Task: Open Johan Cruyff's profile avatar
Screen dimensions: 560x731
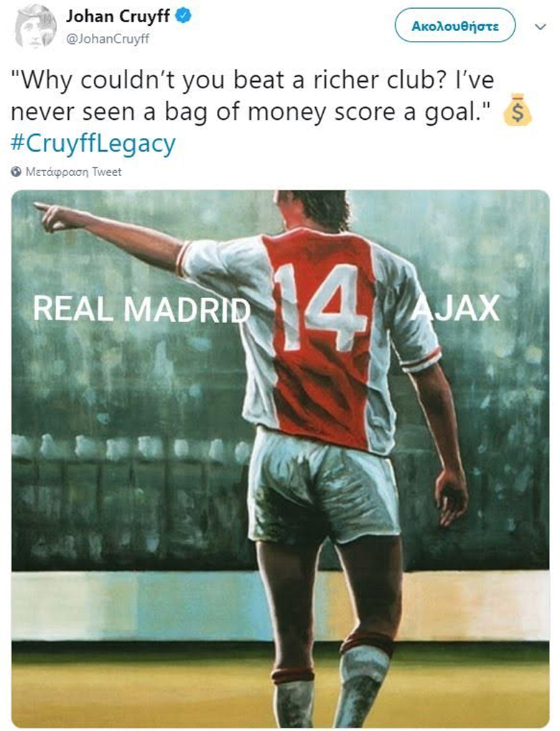Action: (x=35, y=26)
